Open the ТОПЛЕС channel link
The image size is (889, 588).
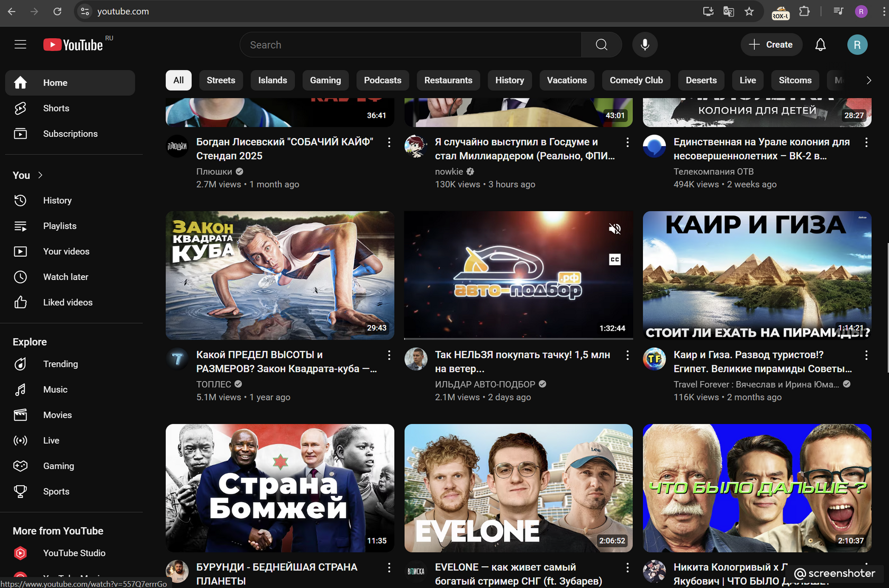214,384
